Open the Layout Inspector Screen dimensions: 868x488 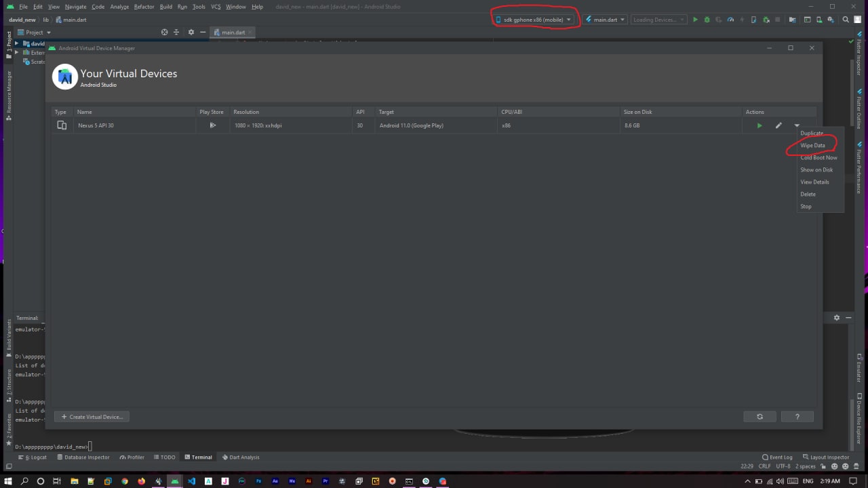pos(825,457)
